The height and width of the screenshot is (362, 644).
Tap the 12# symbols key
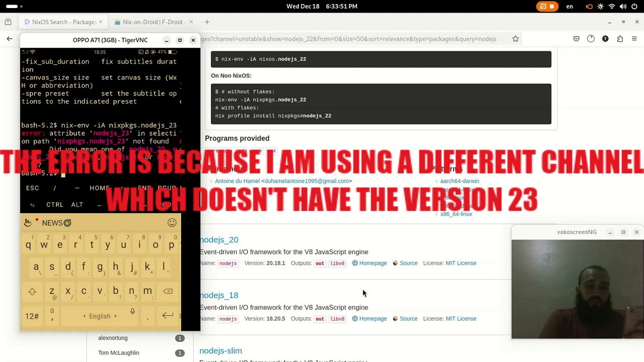coord(32,316)
